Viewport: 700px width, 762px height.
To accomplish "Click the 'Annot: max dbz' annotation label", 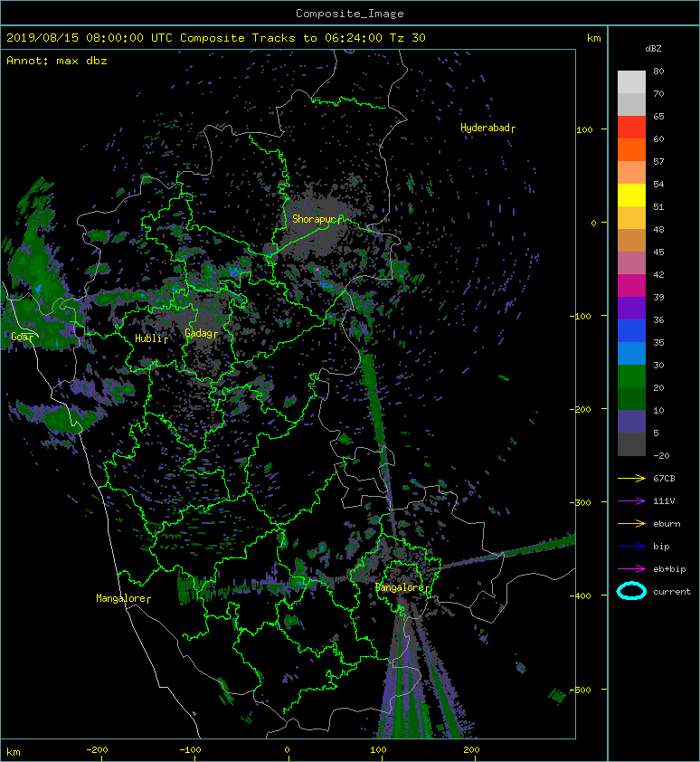I will point(57,61).
